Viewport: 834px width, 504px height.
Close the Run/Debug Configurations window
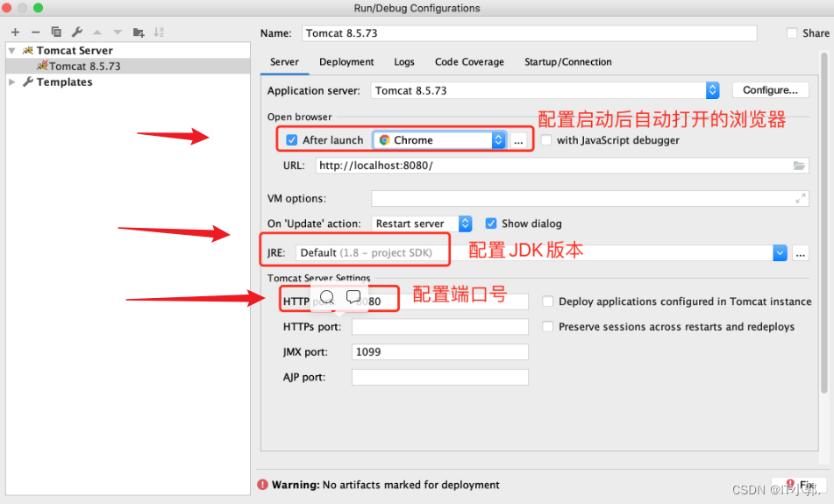[7, 7]
